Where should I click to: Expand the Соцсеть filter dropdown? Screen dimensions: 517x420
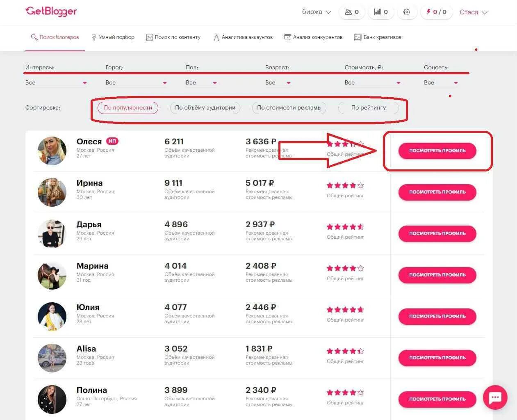click(441, 83)
